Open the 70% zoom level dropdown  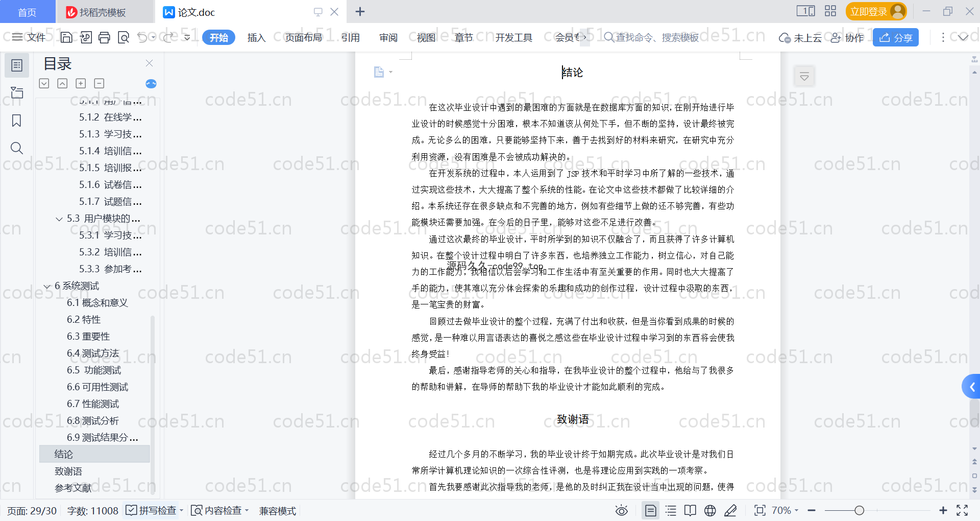click(x=785, y=510)
